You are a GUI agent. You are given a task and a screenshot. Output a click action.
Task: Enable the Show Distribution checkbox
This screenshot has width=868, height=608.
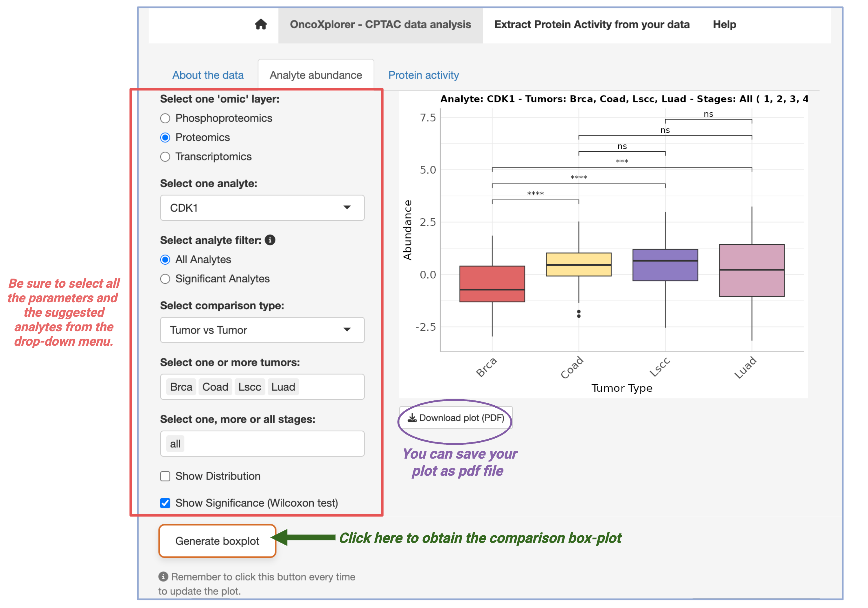[x=165, y=476]
